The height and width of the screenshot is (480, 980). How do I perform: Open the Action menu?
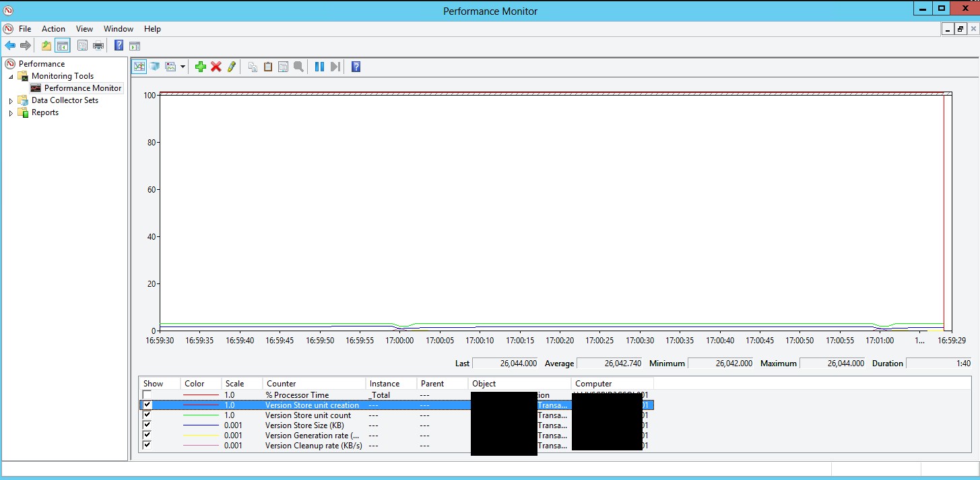[53, 28]
